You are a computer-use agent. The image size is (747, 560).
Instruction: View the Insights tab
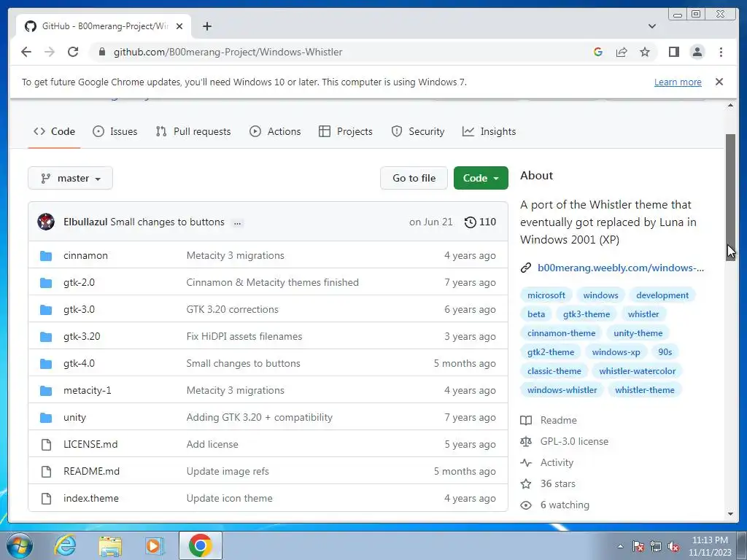489,131
